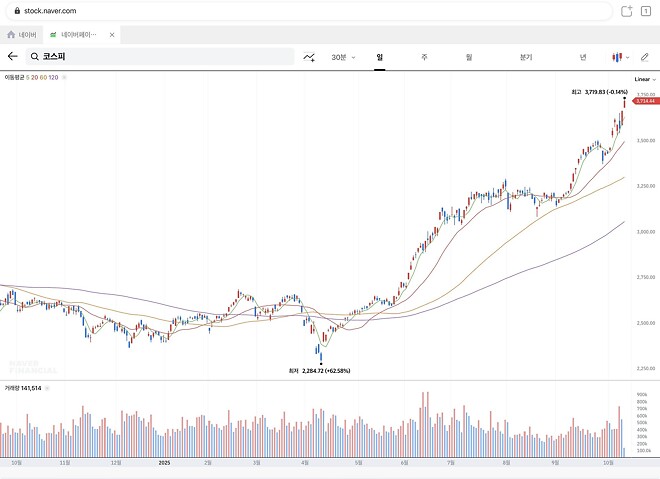Select the pencil drawing tool
The image size is (660, 479).
[644, 57]
